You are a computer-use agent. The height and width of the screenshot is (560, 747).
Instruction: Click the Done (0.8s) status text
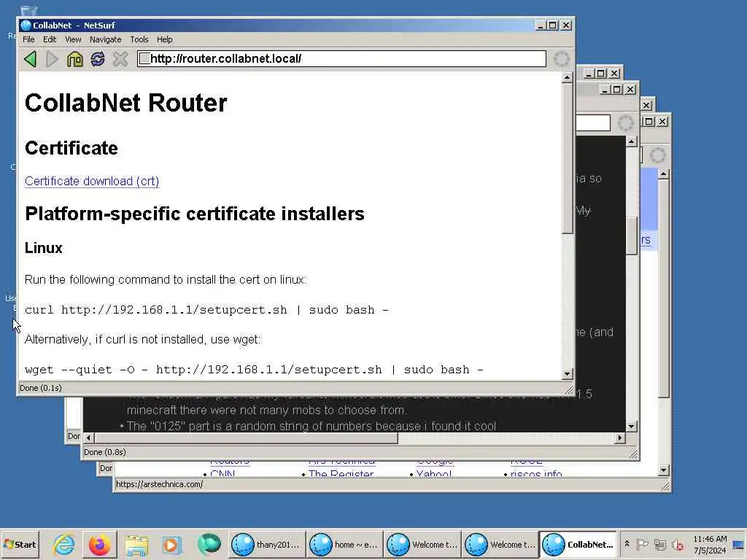click(105, 452)
